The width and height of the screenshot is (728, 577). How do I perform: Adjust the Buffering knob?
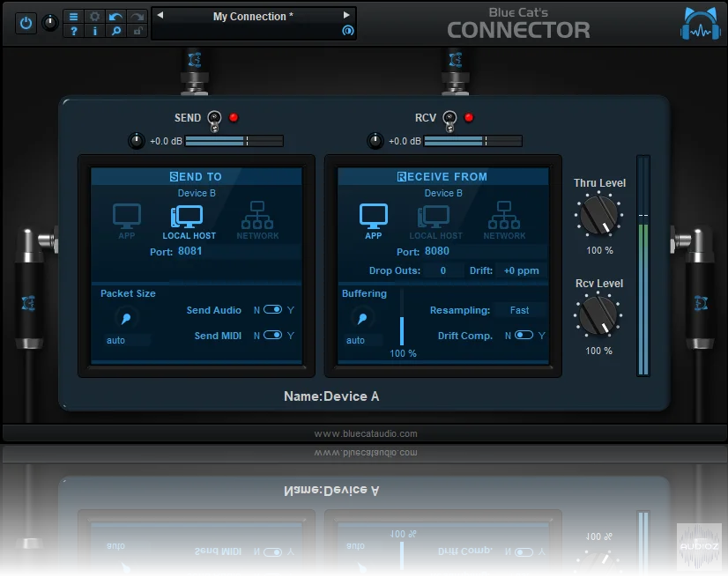[362, 318]
